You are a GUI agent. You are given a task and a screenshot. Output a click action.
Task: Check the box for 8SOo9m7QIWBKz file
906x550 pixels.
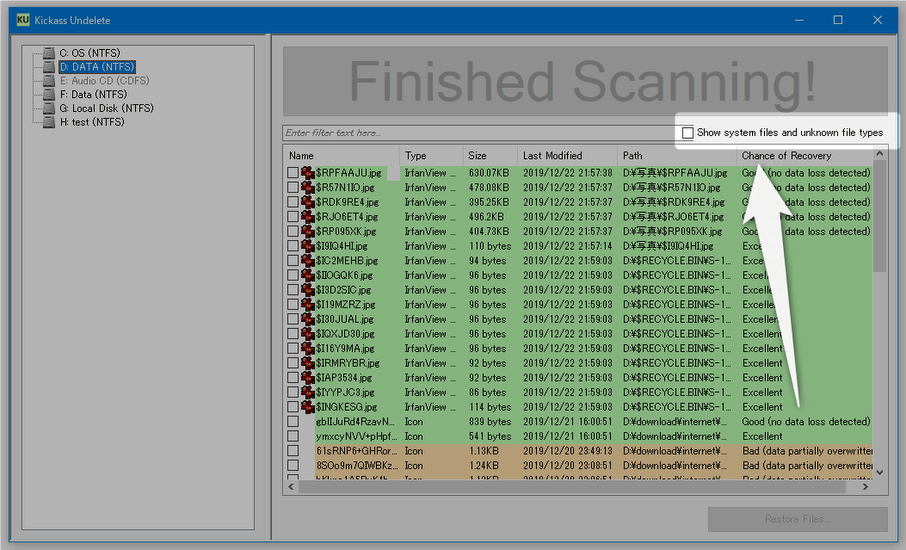tap(293, 466)
